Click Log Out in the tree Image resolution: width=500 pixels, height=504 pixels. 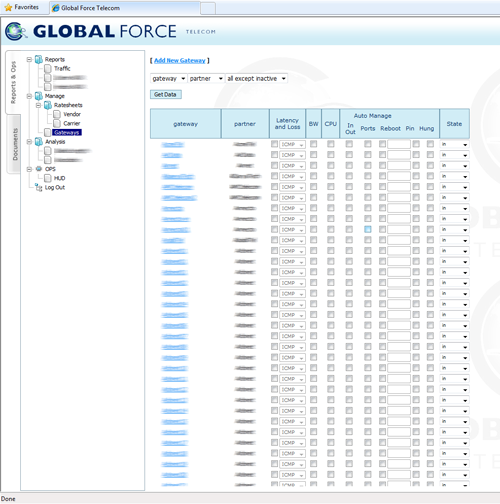55,188
